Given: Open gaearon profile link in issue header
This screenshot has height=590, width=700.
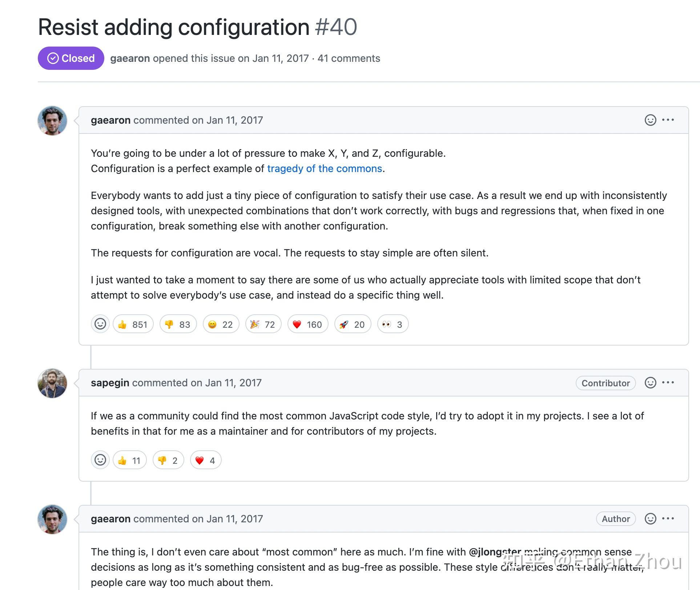Looking at the screenshot, I should [x=130, y=58].
